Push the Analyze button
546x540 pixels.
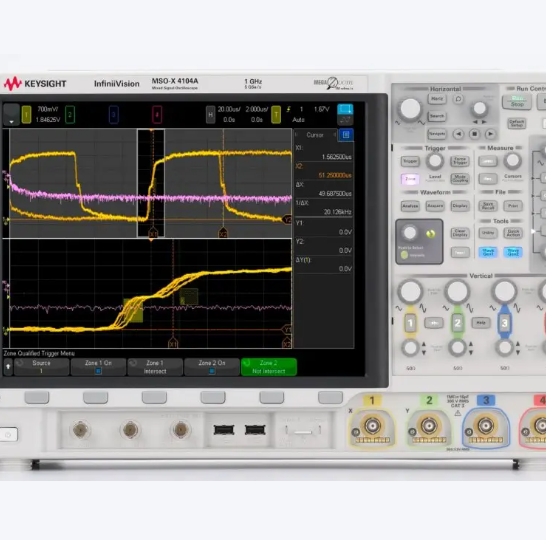click(x=410, y=206)
